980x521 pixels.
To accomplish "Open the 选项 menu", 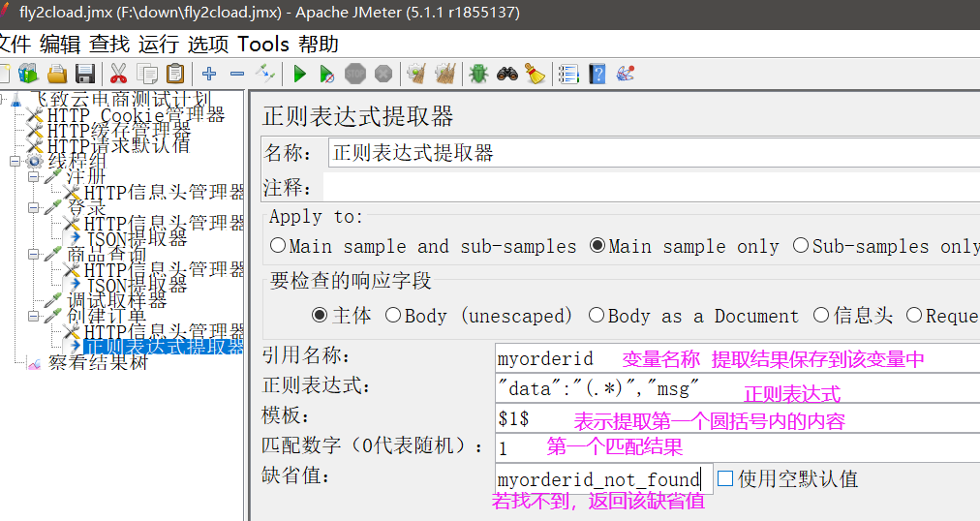I will point(208,45).
